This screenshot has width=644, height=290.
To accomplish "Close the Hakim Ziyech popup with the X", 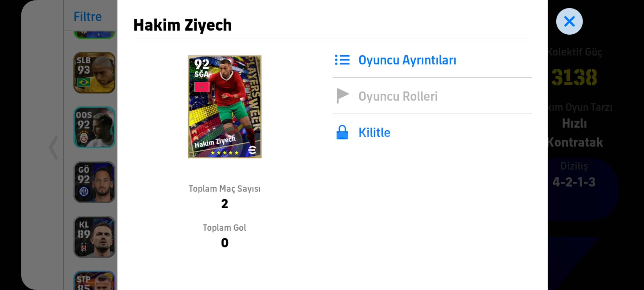I will [569, 21].
